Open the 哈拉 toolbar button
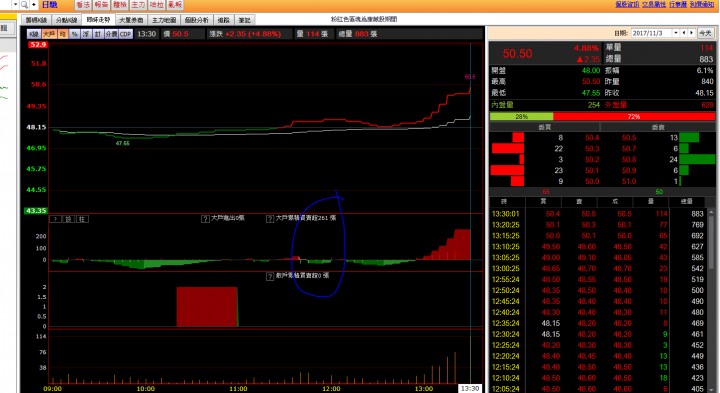 tap(157, 5)
